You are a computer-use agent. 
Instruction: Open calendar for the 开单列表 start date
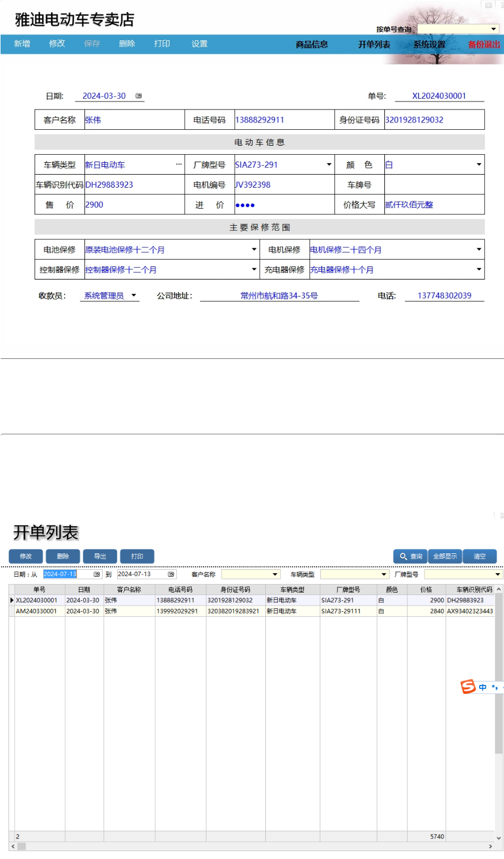[x=96, y=574]
